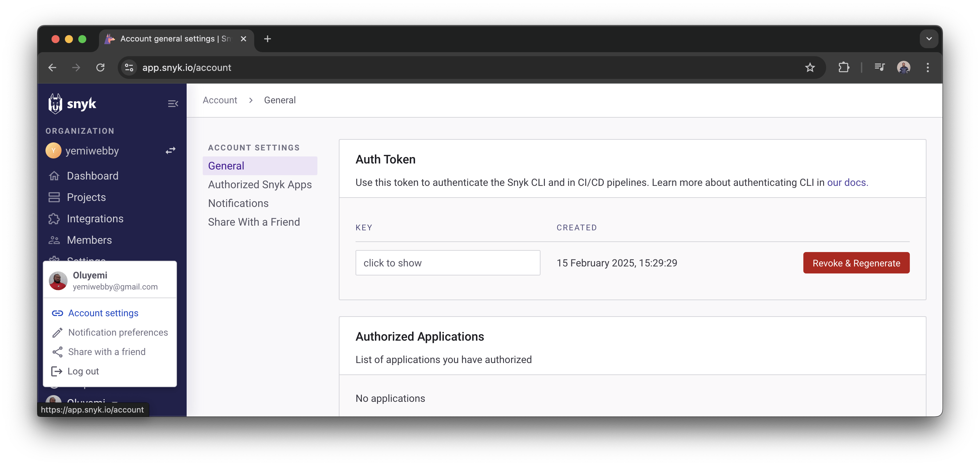The height and width of the screenshot is (466, 980).
Task: Reveal the auth token via click to show
Action: coord(448,263)
